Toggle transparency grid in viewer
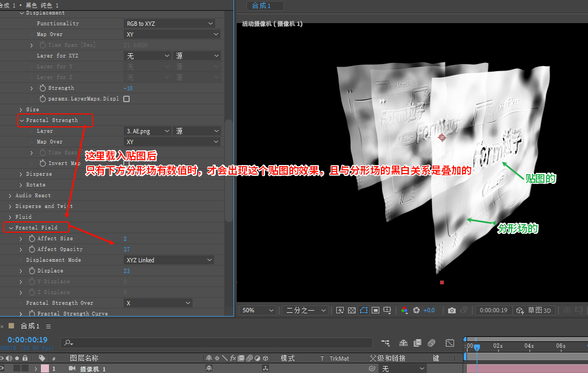Screen dimensions: 588x373 coord(352,310)
